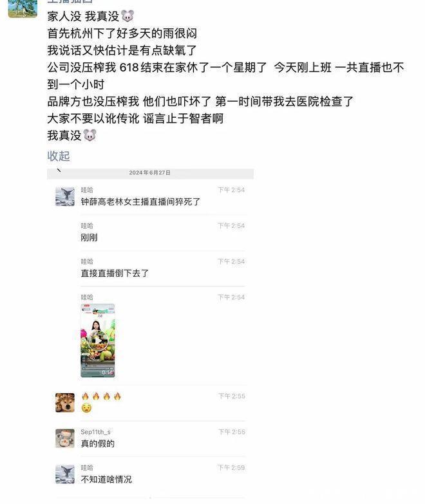Click the 刚刚 chat message

[x=89, y=238]
